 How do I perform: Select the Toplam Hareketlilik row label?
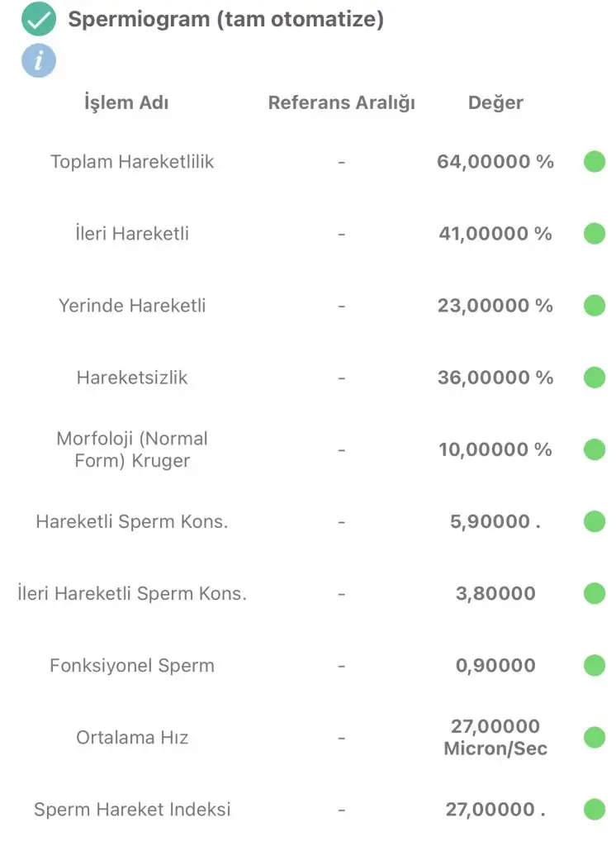click(132, 162)
